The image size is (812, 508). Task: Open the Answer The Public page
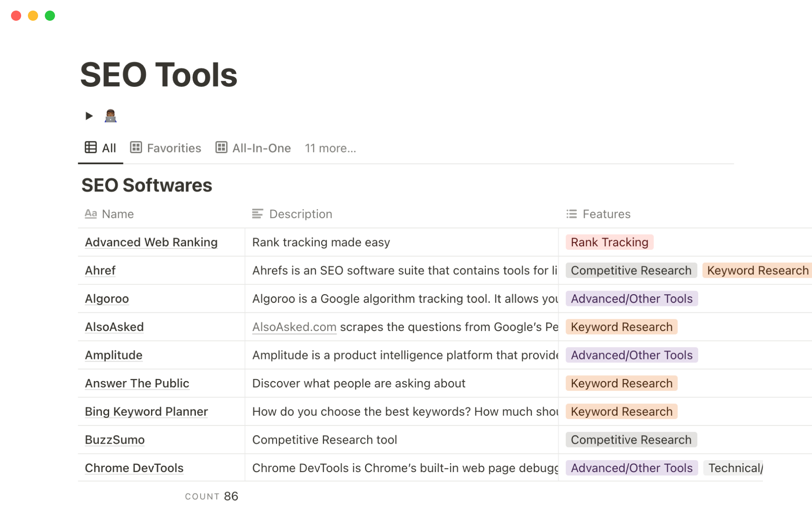click(x=137, y=383)
